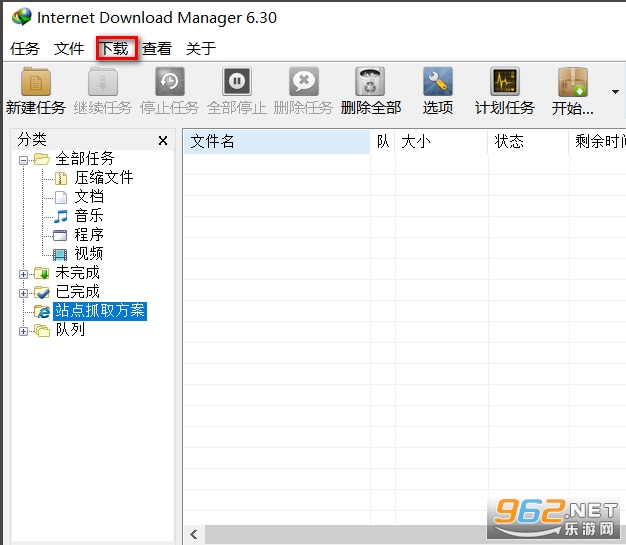Expand the 队列 tree node

tap(24, 331)
